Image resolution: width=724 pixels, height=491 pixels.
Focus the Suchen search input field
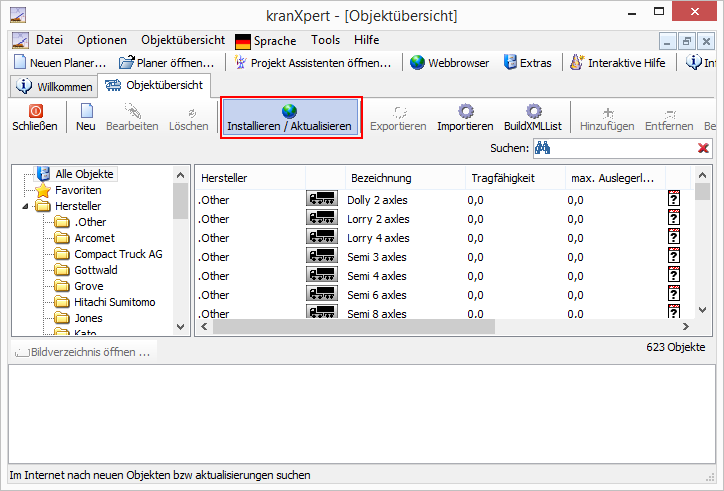pos(620,148)
